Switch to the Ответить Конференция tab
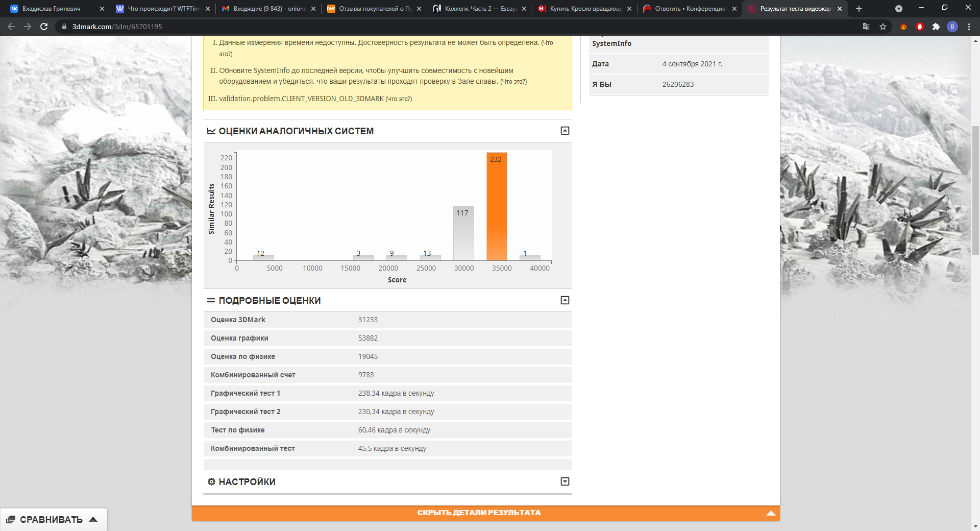The width and height of the screenshot is (980, 531). click(x=691, y=9)
